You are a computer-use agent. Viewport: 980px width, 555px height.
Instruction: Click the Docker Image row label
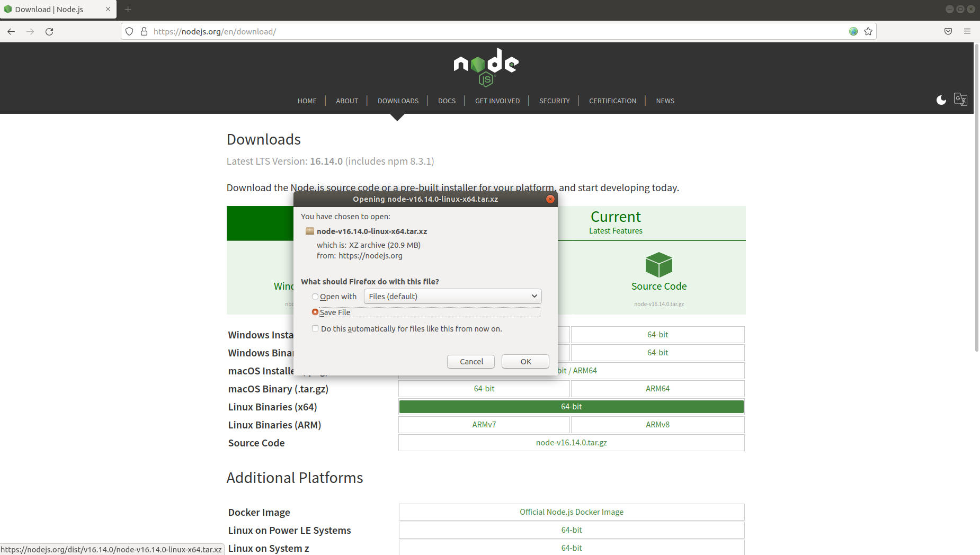click(x=259, y=512)
